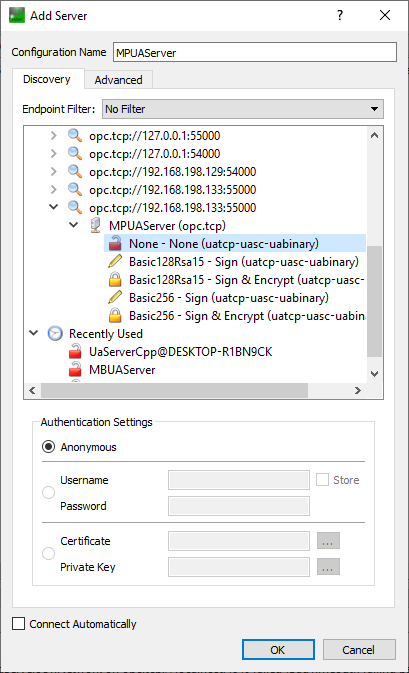
Task: Click pencil icon of Basic128Rsa15 Sign endpoint
Action: tap(115, 261)
